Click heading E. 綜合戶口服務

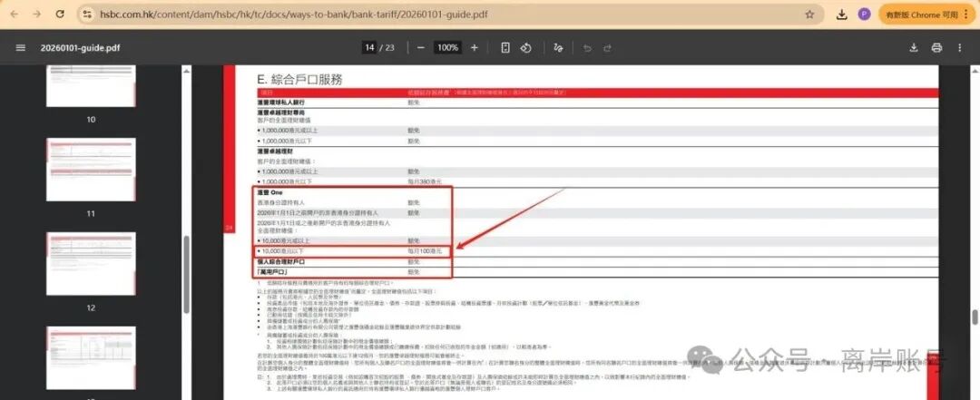(x=300, y=80)
